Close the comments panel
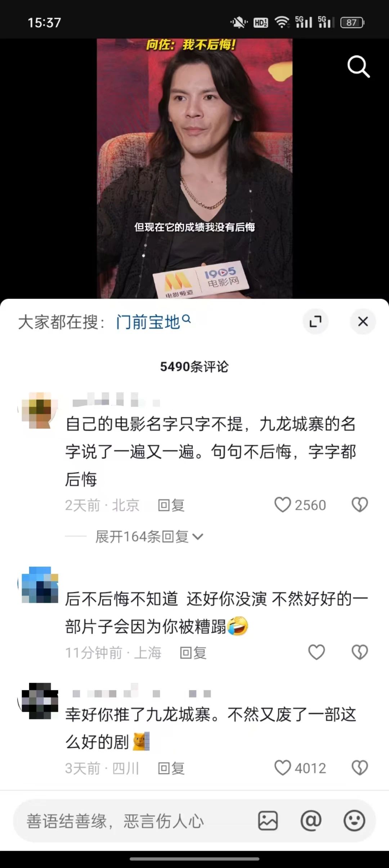Image resolution: width=389 pixels, height=868 pixels. click(x=363, y=321)
